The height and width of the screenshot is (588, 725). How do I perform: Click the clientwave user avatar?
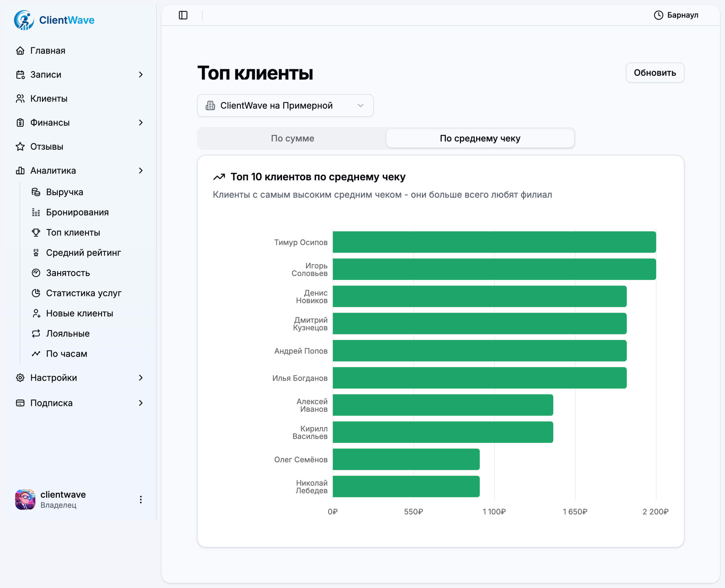pos(25,500)
